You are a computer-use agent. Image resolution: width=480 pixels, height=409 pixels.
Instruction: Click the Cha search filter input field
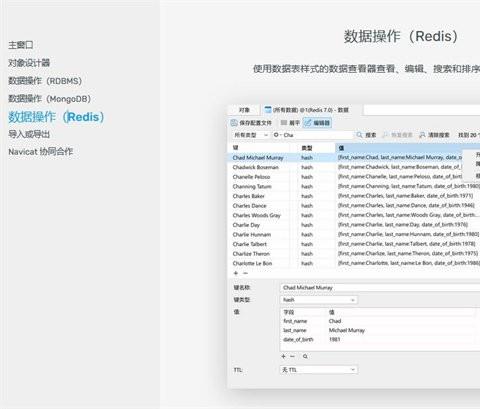pyautogui.click(x=312, y=135)
